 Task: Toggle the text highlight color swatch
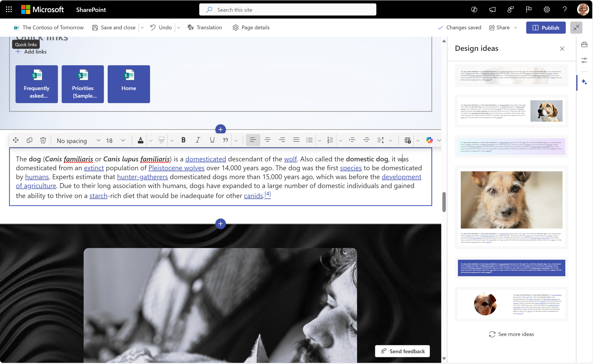161,140
